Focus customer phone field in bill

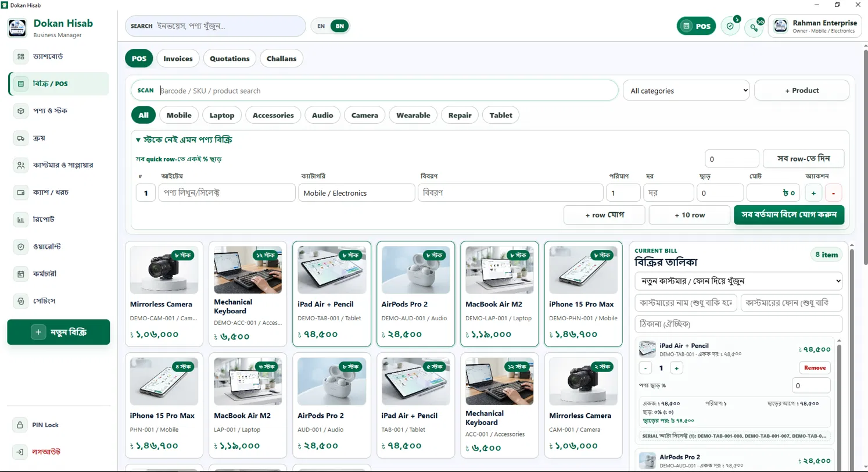click(x=791, y=303)
